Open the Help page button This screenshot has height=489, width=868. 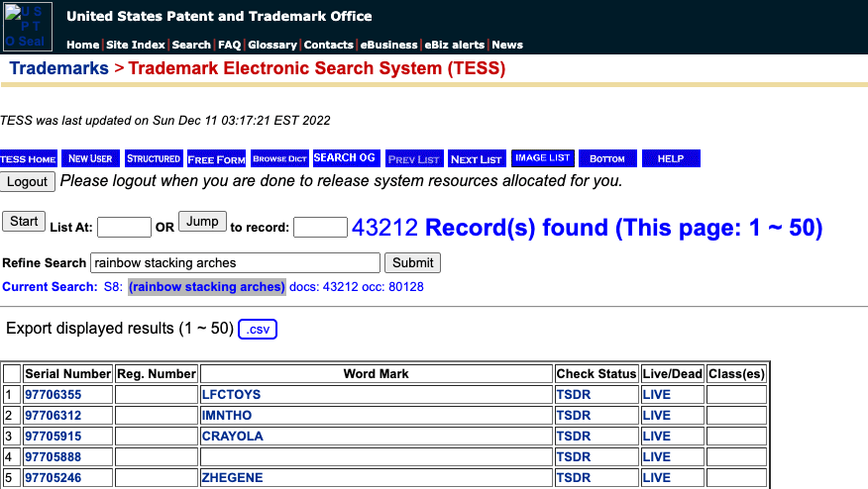[x=671, y=158]
